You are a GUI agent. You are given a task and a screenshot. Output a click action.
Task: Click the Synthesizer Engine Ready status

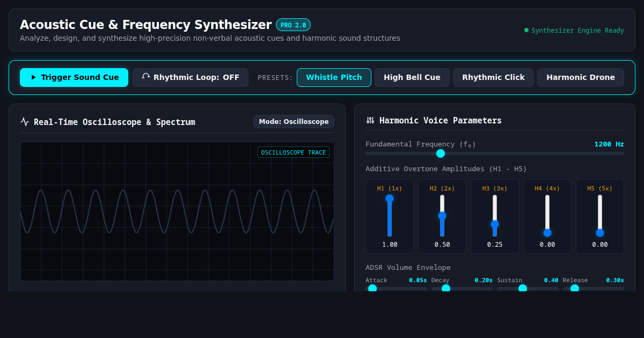point(574,31)
